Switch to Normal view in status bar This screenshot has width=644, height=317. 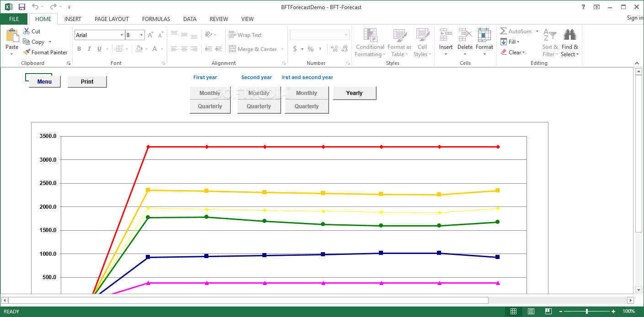point(513,312)
